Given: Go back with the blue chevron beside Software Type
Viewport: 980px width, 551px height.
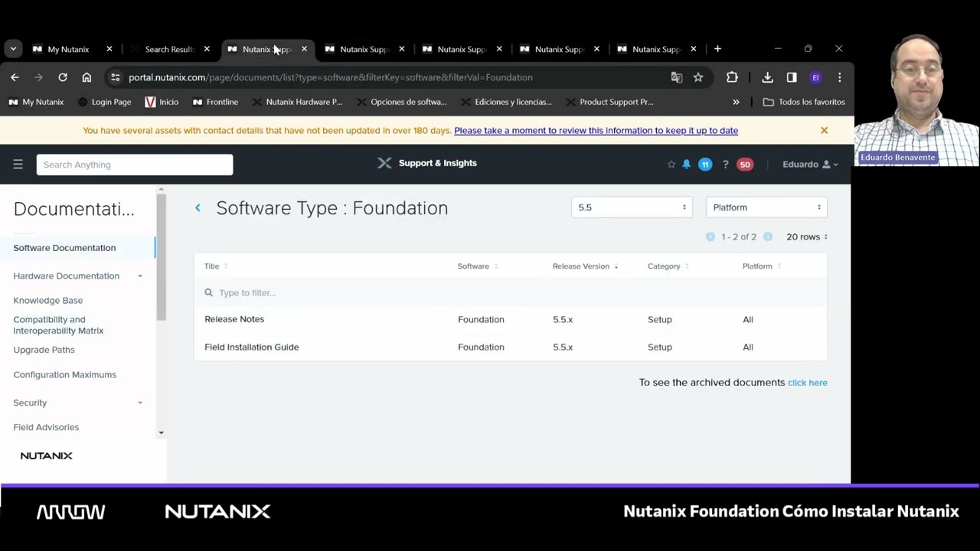Looking at the screenshot, I should 198,207.
